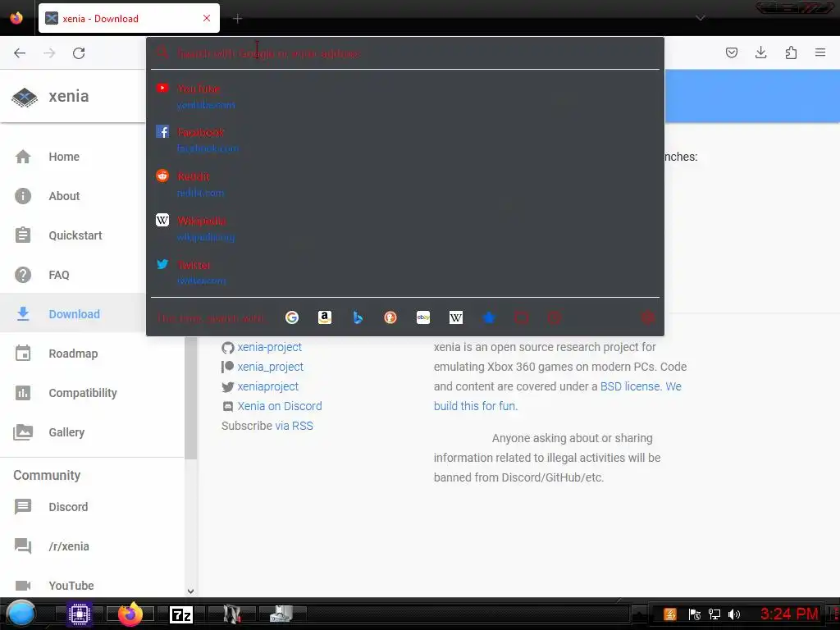
Task: Select the Wikipedia suggestion in address dropdown
Action: (x=405, y=228)
